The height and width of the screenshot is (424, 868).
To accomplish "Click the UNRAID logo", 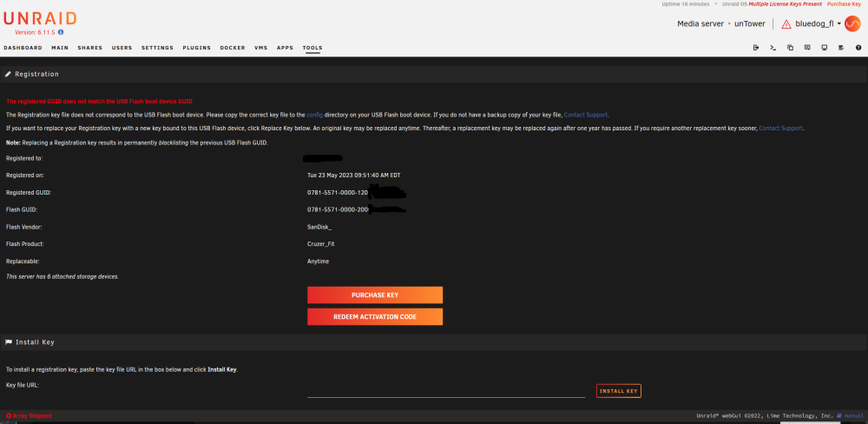I will coord(40,19).
